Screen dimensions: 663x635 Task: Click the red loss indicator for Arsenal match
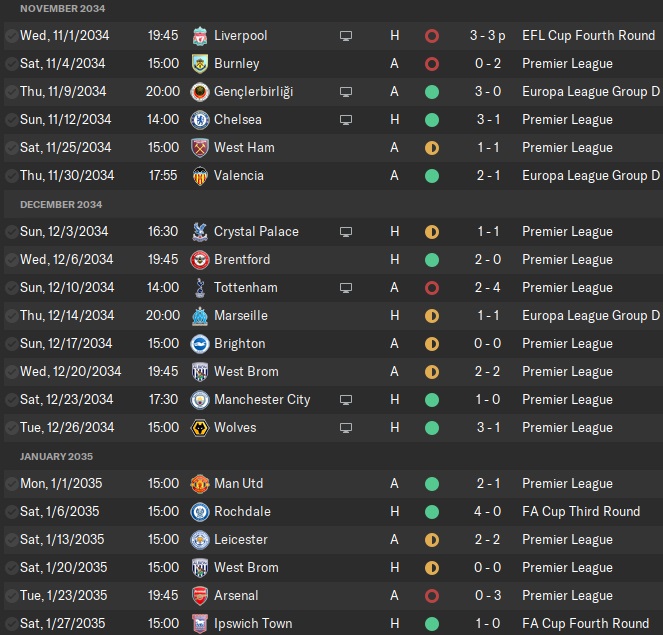432,596
